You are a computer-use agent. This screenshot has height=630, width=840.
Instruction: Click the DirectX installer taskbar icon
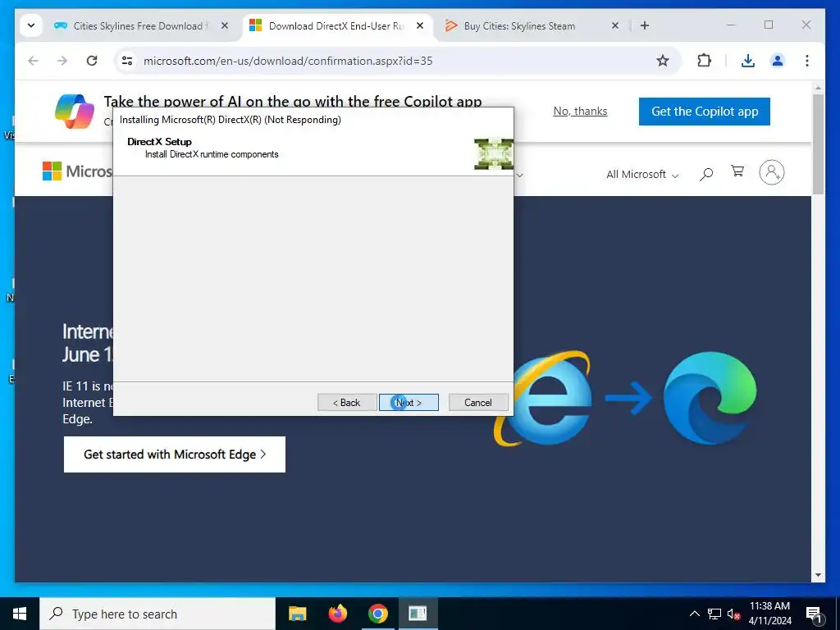[x=418, y=614]
